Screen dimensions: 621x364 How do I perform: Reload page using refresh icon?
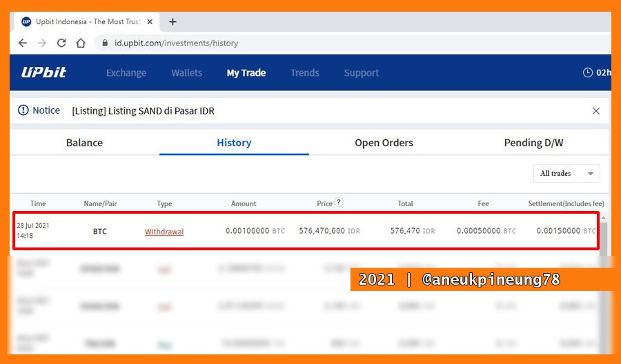pyautogui.click(x=61, y=43)
